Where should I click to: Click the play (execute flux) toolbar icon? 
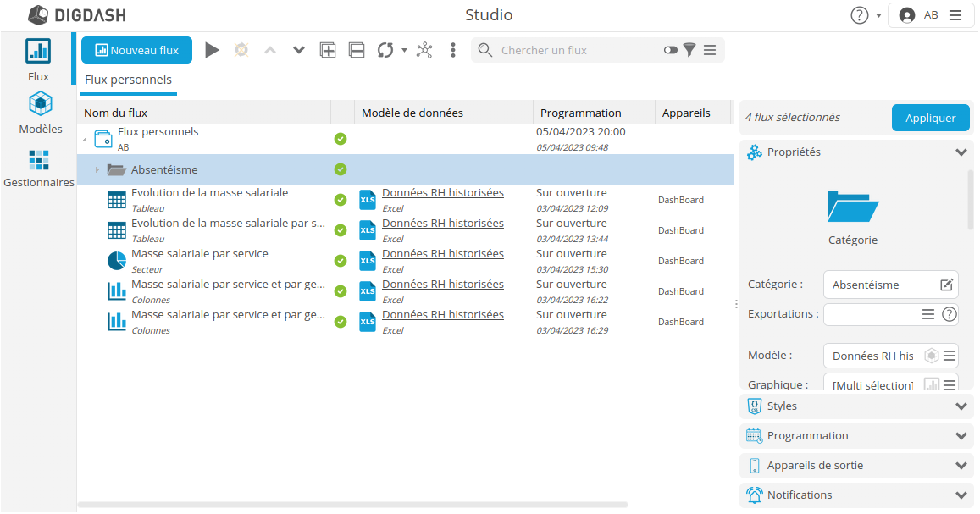212,50
